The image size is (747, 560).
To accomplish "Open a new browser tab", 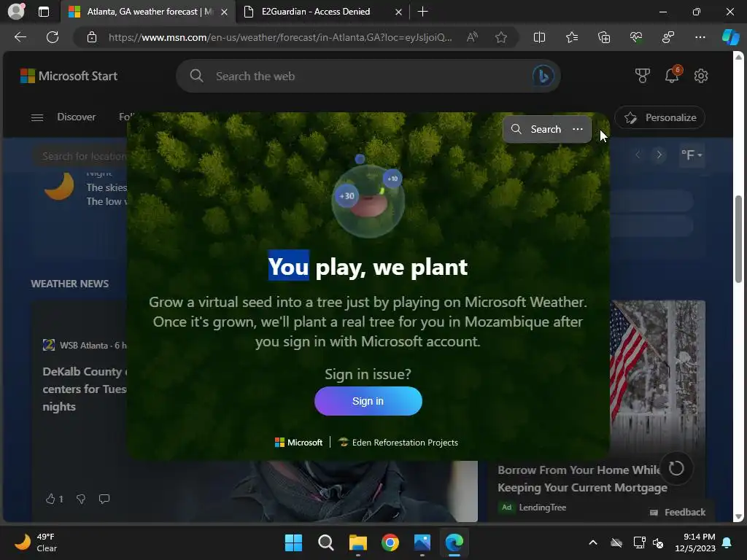I will (x=422, y=12).
